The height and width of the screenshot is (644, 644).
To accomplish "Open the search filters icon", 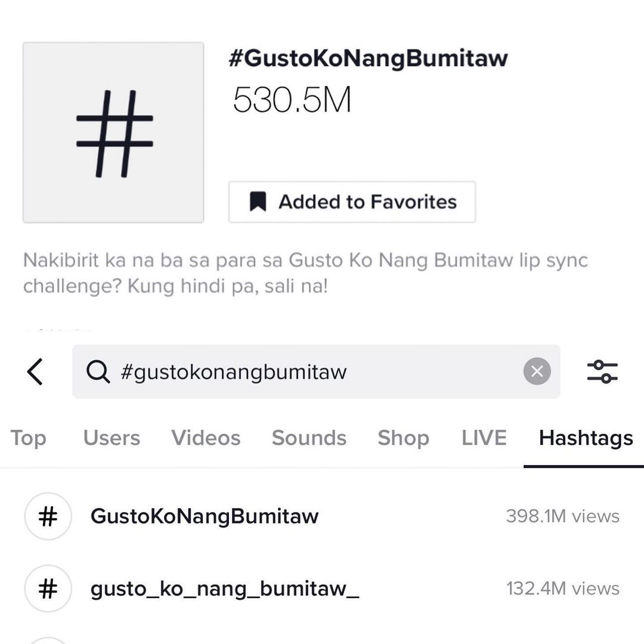I will (x=602, y=372).
